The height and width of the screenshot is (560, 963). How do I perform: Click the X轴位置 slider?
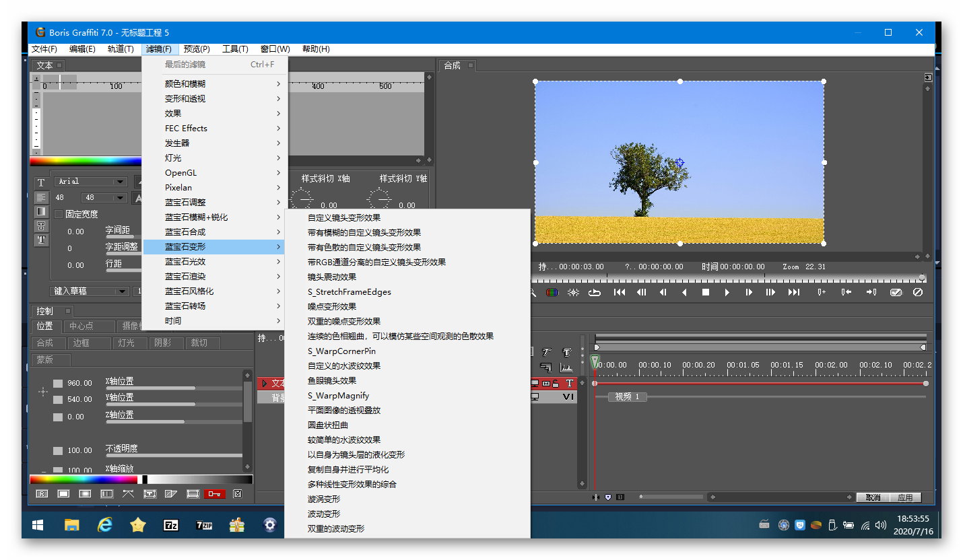(x=174, y=388)
